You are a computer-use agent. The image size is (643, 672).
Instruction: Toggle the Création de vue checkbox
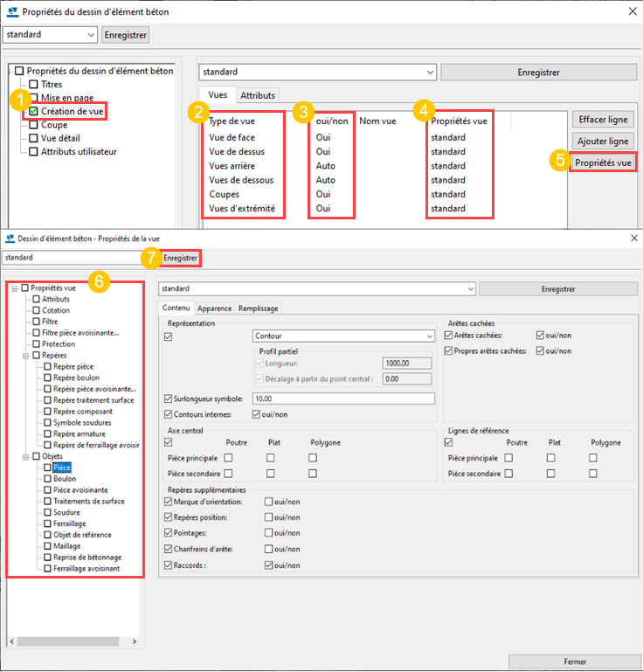34,112
